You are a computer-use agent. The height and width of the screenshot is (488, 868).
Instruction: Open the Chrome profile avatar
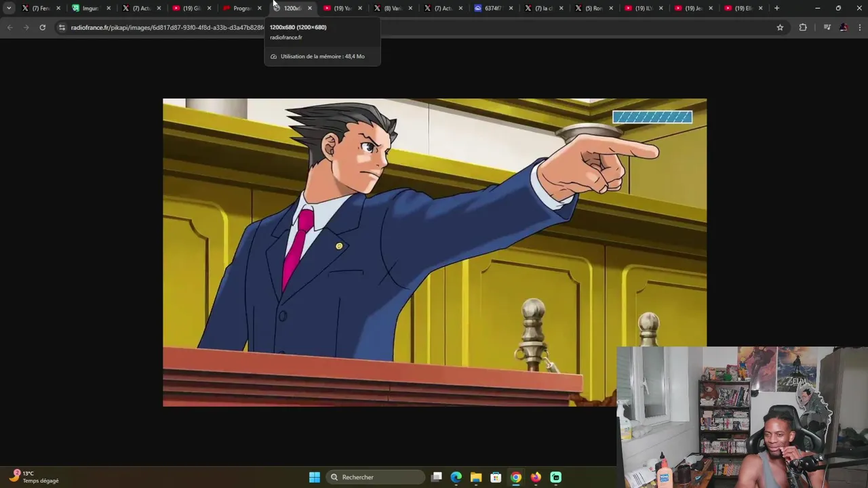pyautogui.click(x=844, y=27)
